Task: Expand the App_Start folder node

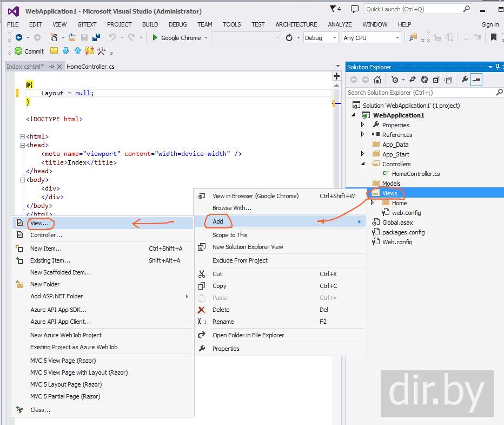Action: (363, 154)
